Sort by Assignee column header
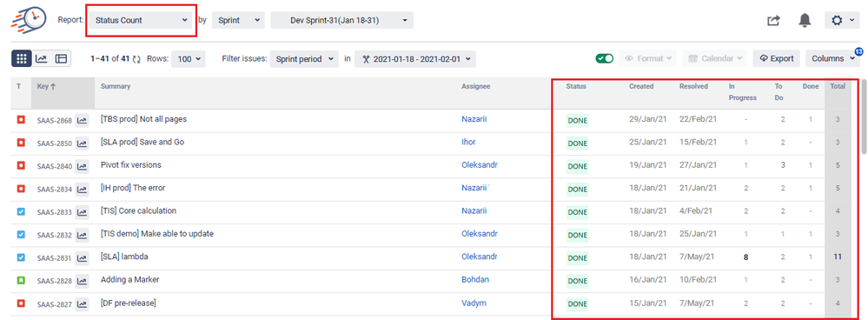The image size is (868, 320). 476,86
